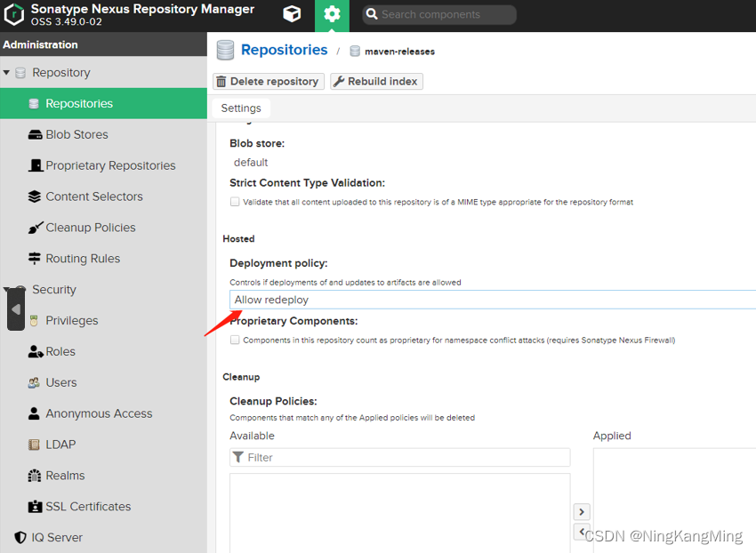Click the Cleanup Policies broom icon
This screenshot has width=756, height=553.
[36, 228]
